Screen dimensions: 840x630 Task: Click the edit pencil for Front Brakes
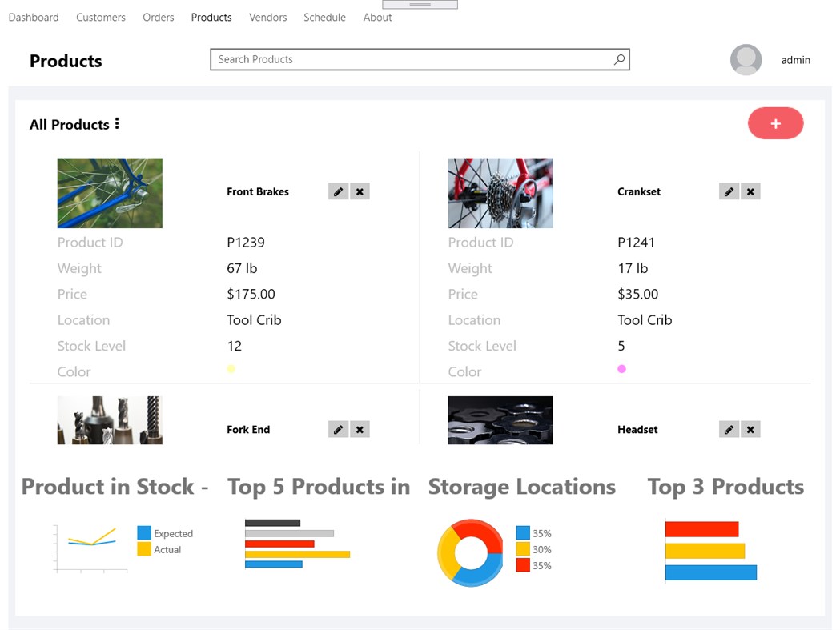click(338, 191)
